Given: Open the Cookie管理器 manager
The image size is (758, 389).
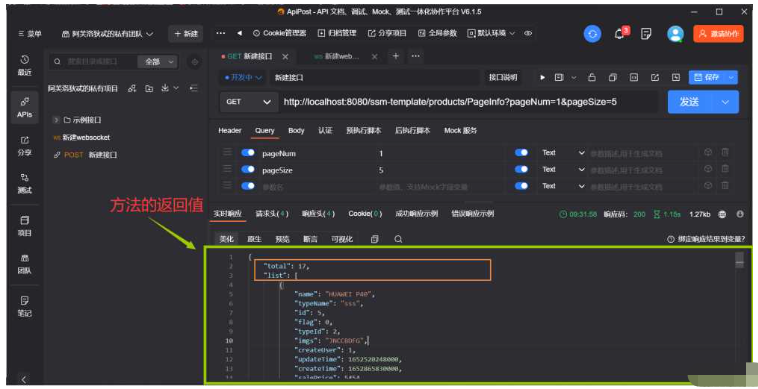Looking at the screenshot, I should (x=280, y=33).
